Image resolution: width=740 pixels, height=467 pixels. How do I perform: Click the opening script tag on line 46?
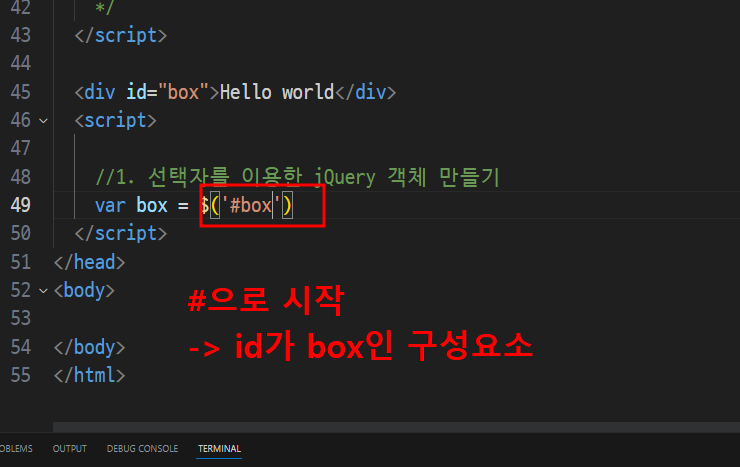[116, 121]
